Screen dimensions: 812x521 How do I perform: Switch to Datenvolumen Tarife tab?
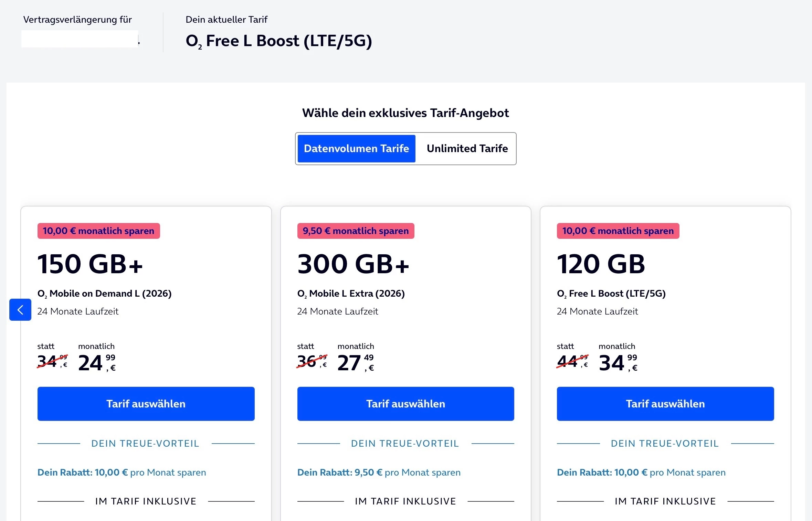tap(356, 149)
